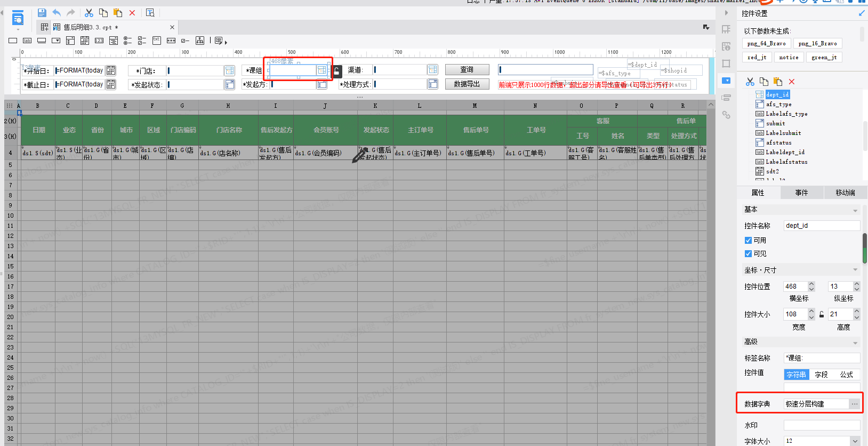The image size is (868, 446).
Task: Close the 售后明细3.3.cpt tab
Action: click(x=172, y=27)
